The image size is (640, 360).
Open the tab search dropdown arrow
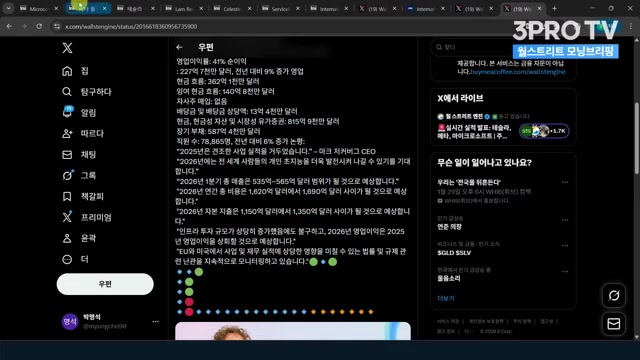[x=8, y=8]
